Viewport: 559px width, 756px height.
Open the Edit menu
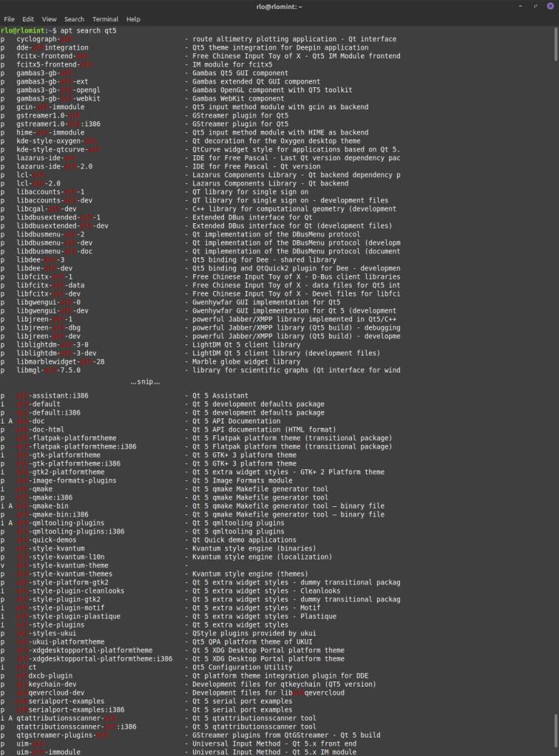[x=28, y=18]
